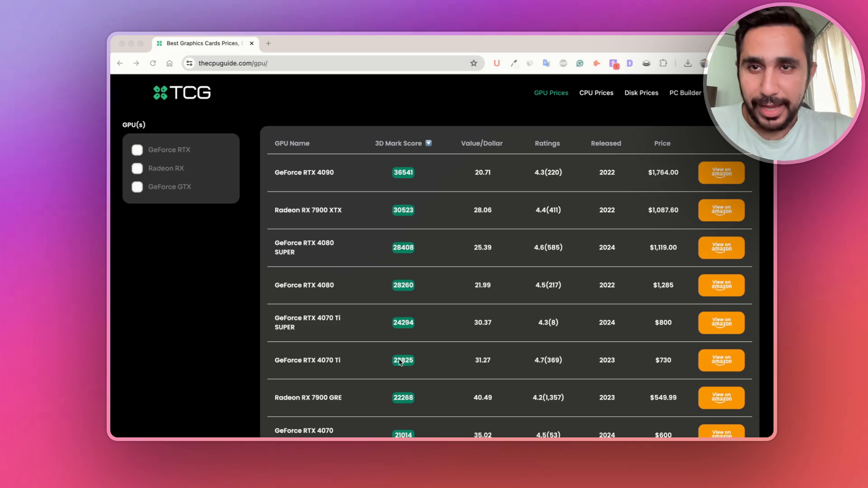Check the Radeon RX filter

pyautogui.click(x=137, y=169)
